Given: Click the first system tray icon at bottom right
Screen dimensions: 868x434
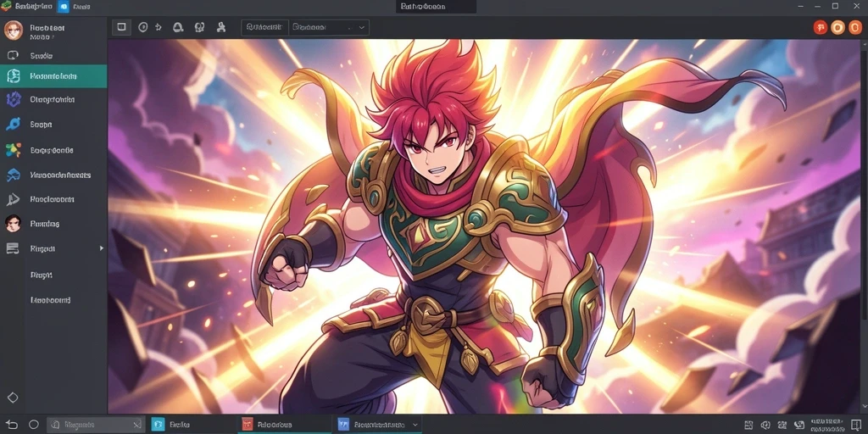Looking at the screenshot, I should (x=748, y=425).
